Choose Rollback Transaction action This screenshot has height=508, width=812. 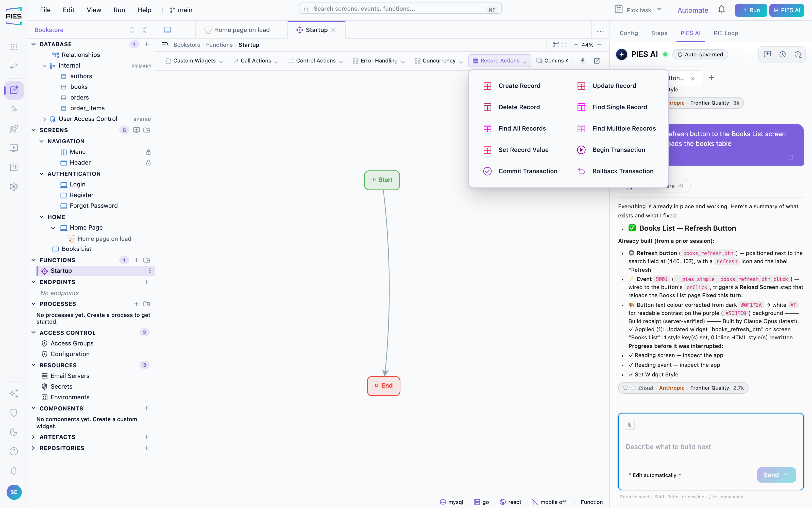615,171
